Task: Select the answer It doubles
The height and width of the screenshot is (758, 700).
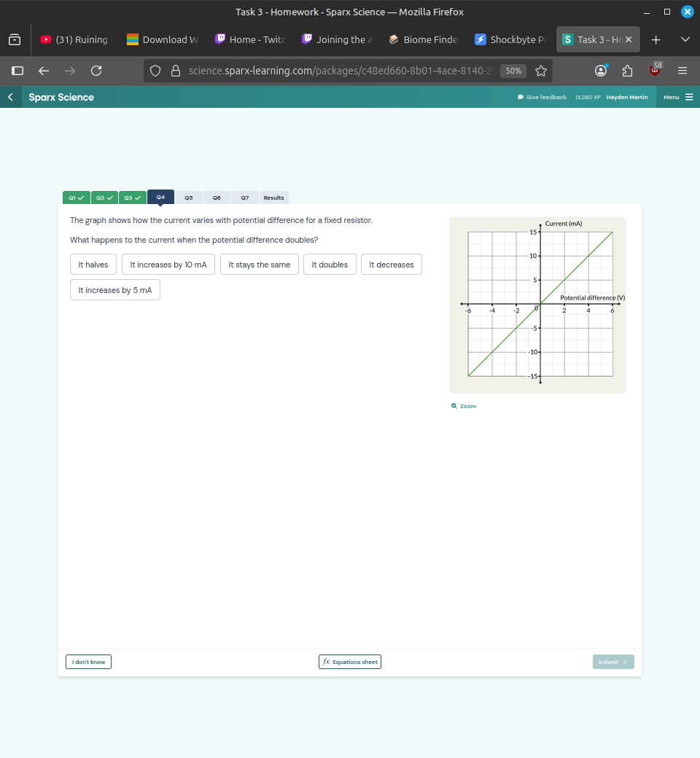Action: click(x=330, y=265)
